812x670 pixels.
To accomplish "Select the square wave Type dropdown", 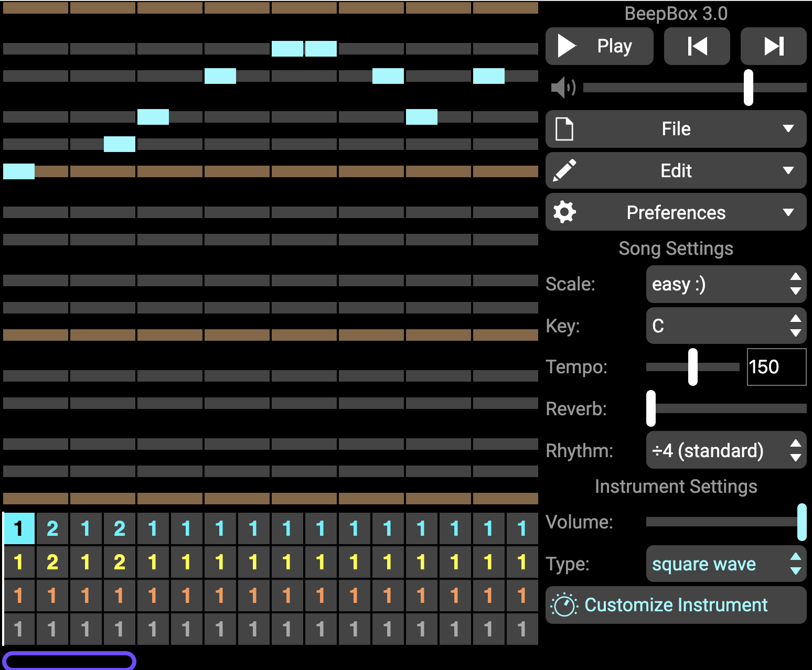I will 725,564.
